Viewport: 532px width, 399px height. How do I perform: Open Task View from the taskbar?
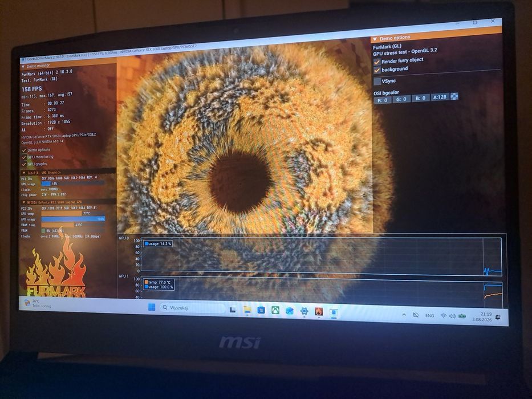(233, 310)
